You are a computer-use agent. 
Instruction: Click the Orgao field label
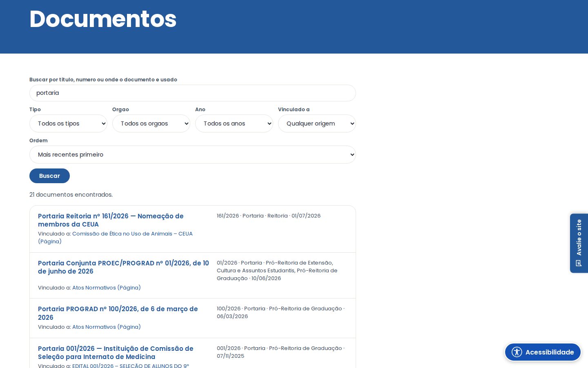point(120,109)
